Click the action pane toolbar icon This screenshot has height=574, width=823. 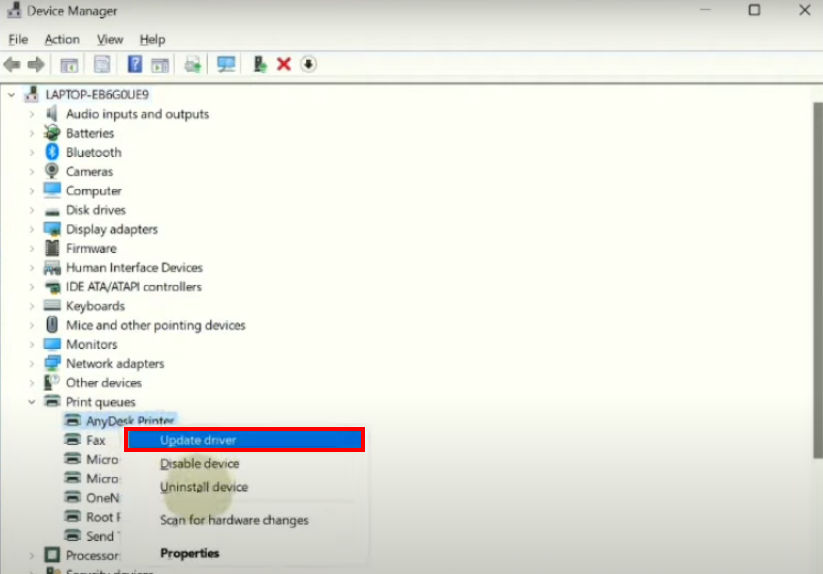pyautogui.click(x=160, y=65)
